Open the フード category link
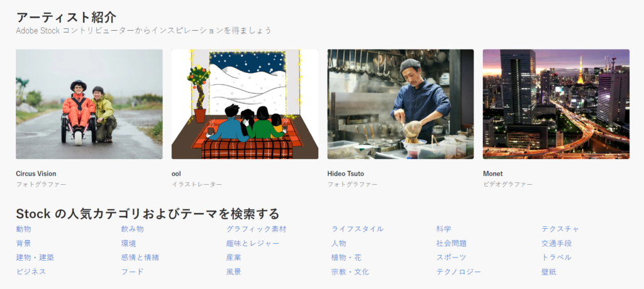The image size is (644, 289). (132, 272)
